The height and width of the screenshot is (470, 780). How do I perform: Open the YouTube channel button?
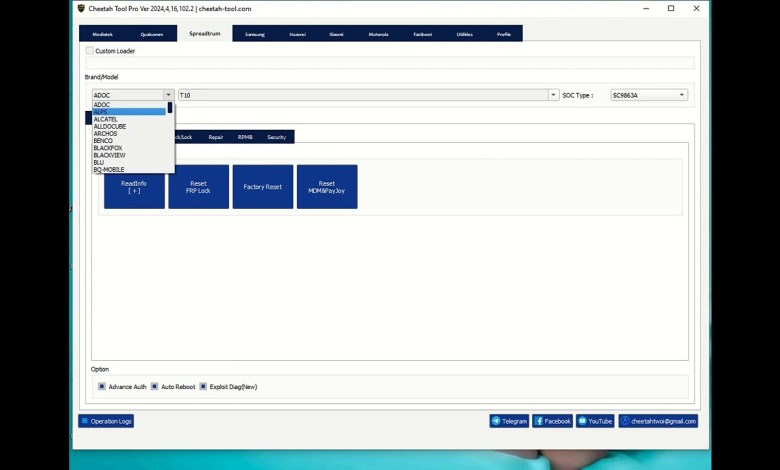595,421
